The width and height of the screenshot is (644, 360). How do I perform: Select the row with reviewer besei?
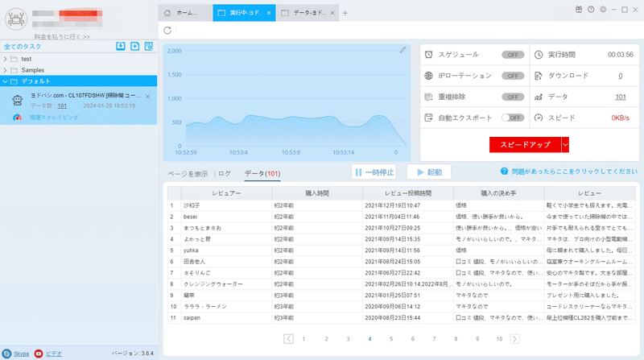[x=401, y=217]
